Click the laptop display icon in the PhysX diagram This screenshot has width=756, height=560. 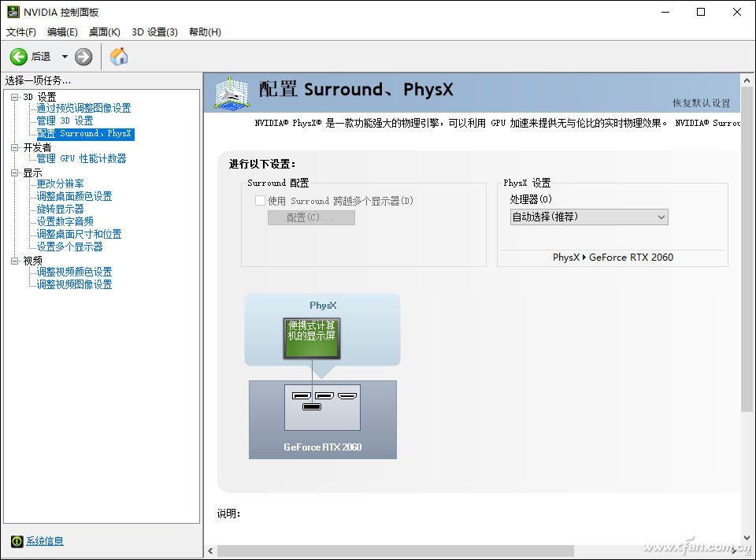pos(312,337)
